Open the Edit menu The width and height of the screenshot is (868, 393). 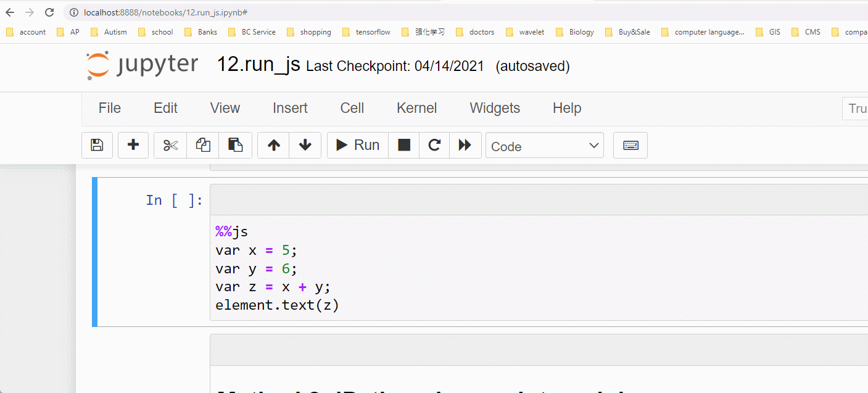pos(165,108)
